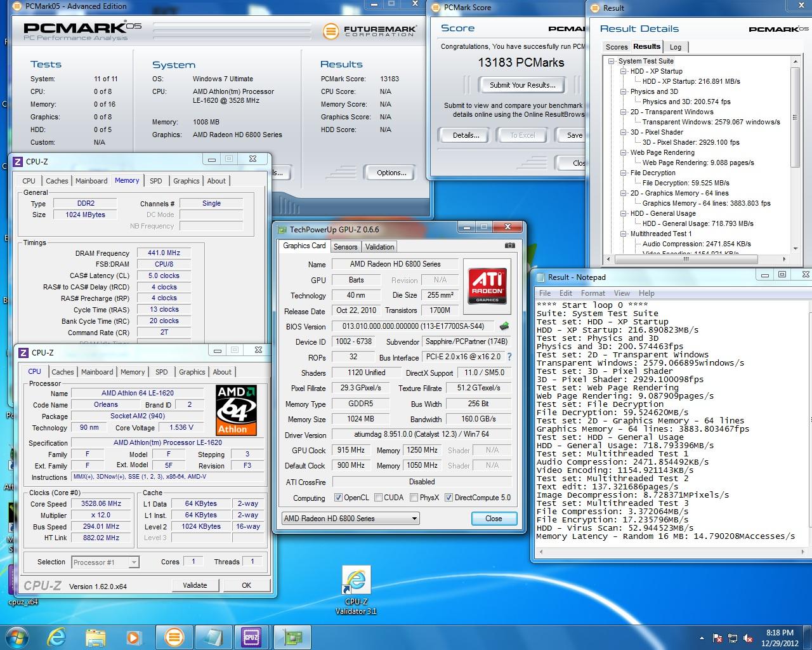Launch Internet Explorer from the taskbar
Viewport: 812px width, 650px height.
[x=57, y=637]
